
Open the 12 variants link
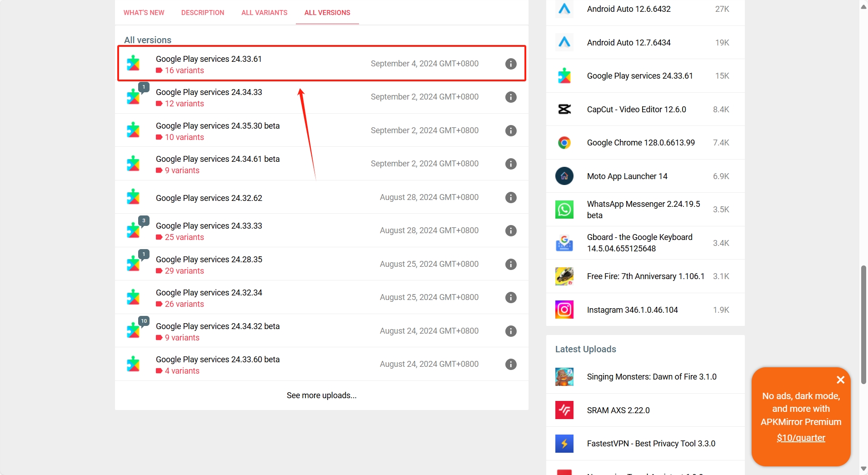pos(184,104)
